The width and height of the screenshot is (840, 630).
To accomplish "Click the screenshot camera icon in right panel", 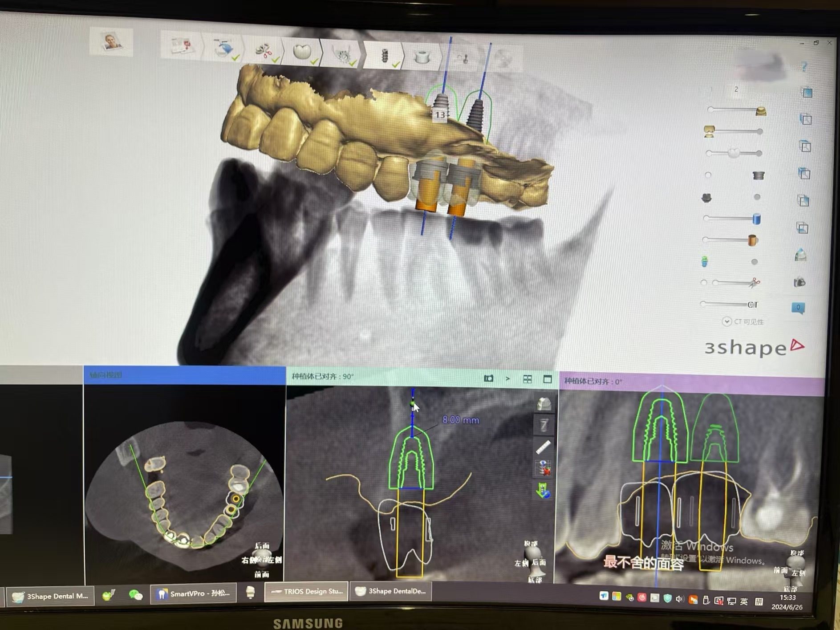I will pyautogui.click(x=799, y=282).
